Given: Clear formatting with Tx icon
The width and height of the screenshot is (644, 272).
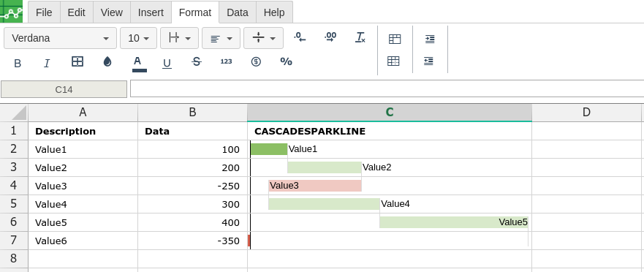Looking at the screenshot, I should click(x=360, y=37).
